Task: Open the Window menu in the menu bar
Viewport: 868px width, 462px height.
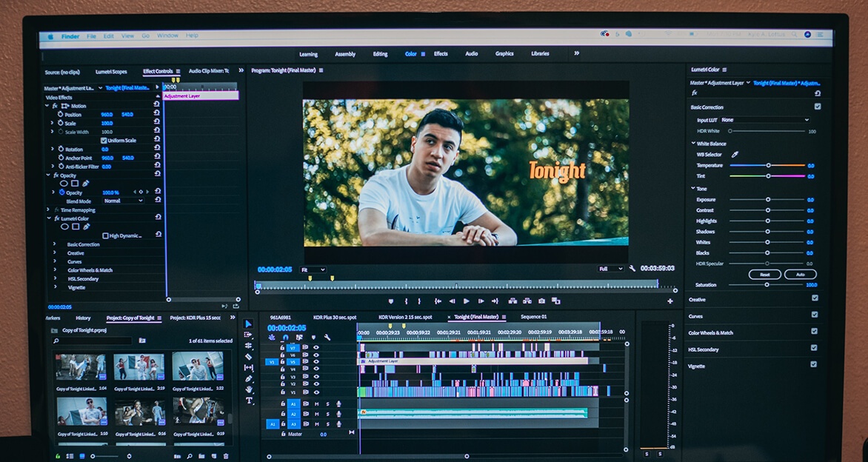Action: tap(169, 34)
